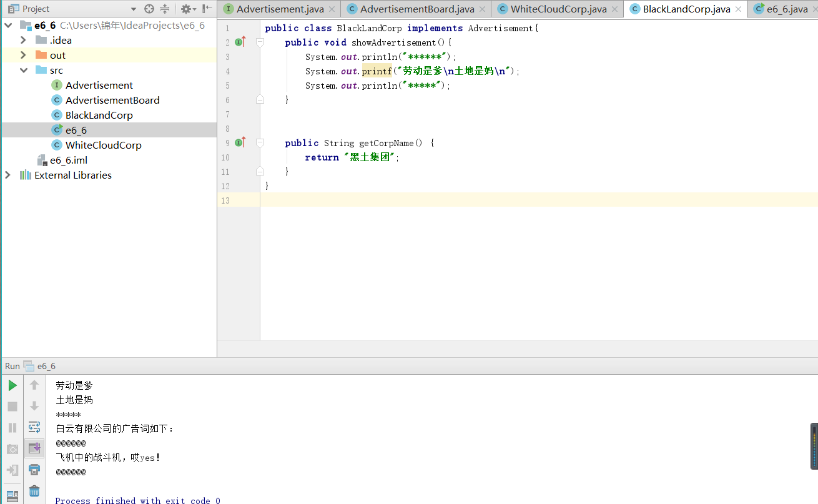
Task: Click fold end marker at line 6
Action: click(x=260, y=99)
